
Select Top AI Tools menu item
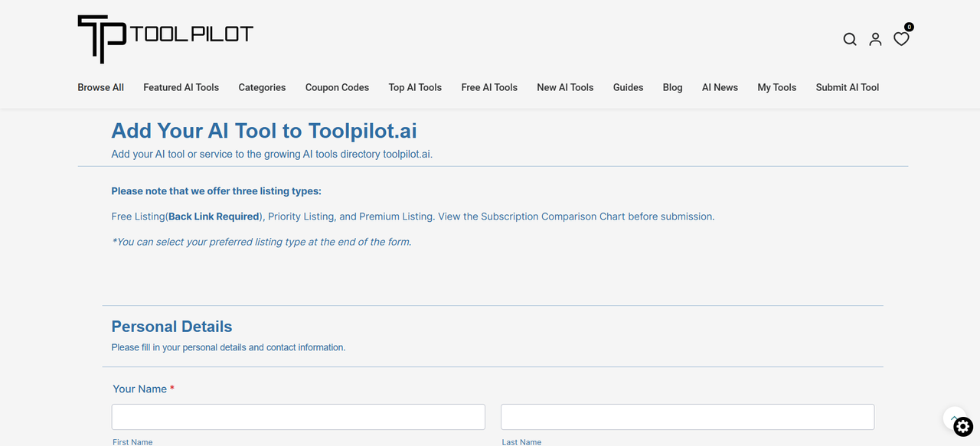[x=415, y=87]
